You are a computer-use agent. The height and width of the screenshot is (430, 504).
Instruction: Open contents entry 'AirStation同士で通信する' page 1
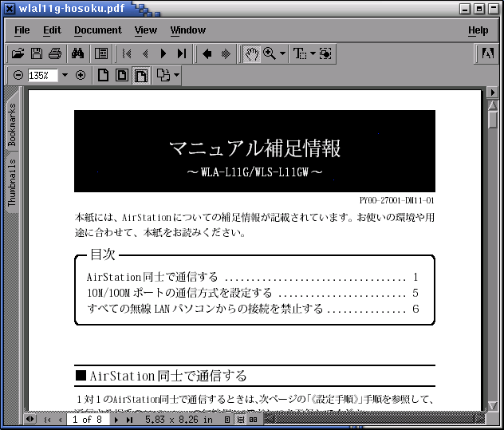253,277
